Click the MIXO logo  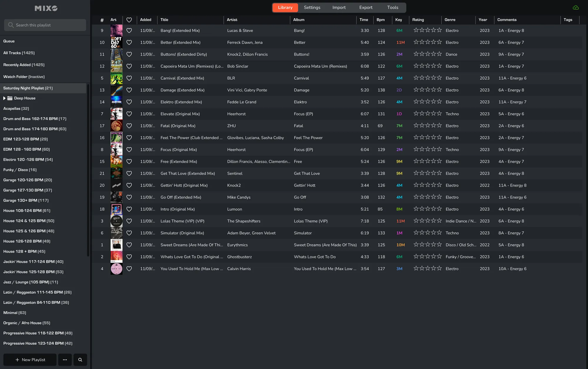click(46, 8)
